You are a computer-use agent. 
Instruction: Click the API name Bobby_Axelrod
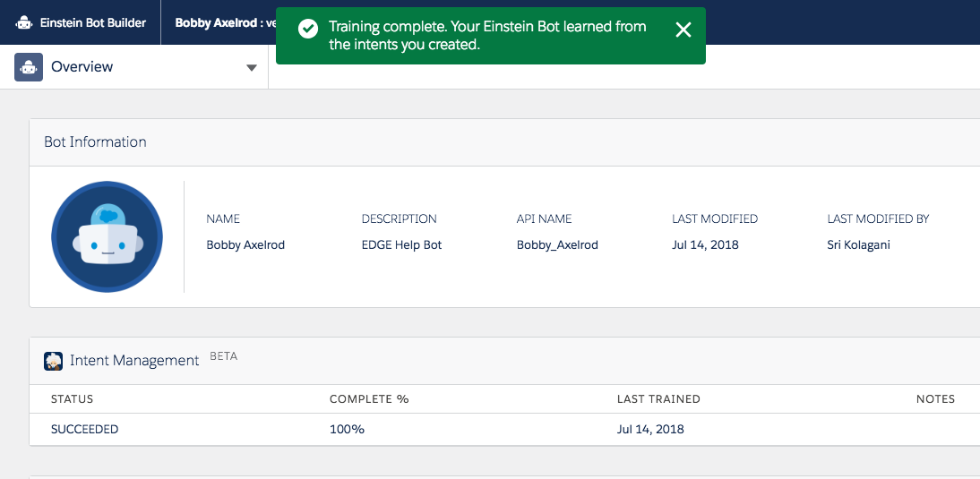tap(557, 245)
